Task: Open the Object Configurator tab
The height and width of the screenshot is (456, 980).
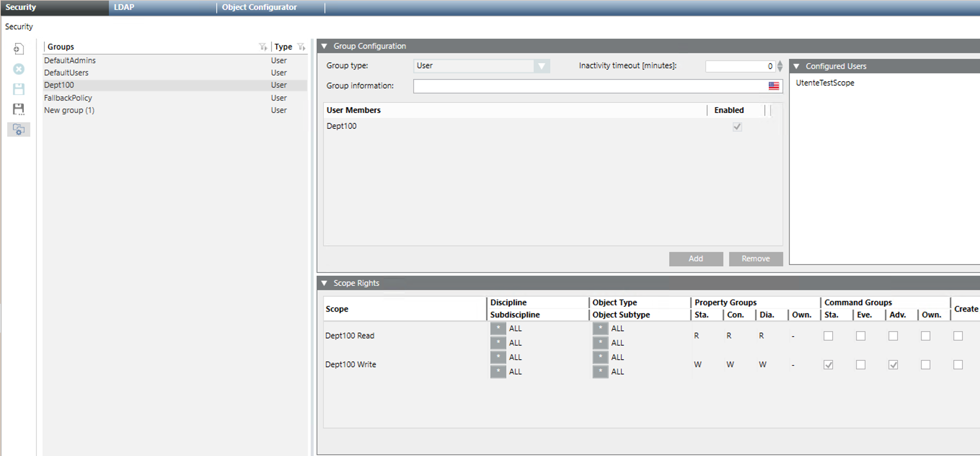Action: 259,8
